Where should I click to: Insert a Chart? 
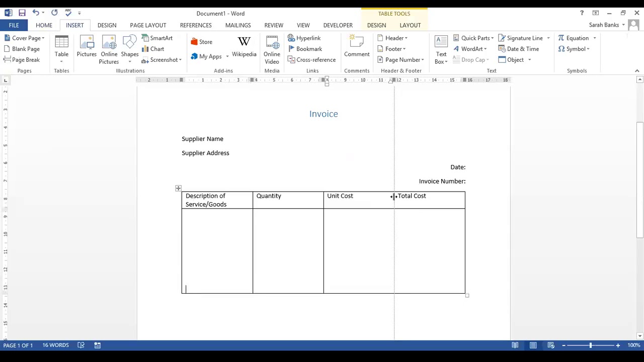tap(153, 49)
